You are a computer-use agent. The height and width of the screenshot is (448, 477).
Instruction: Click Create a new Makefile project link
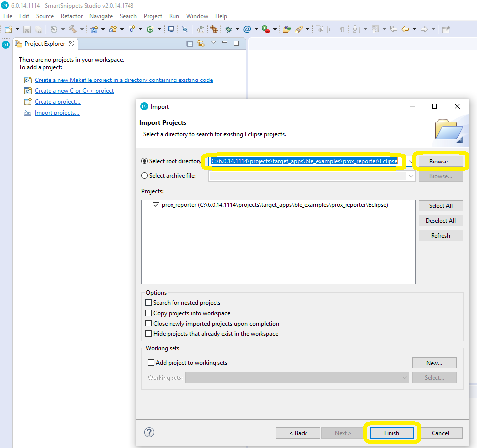(x=124, y=80)
